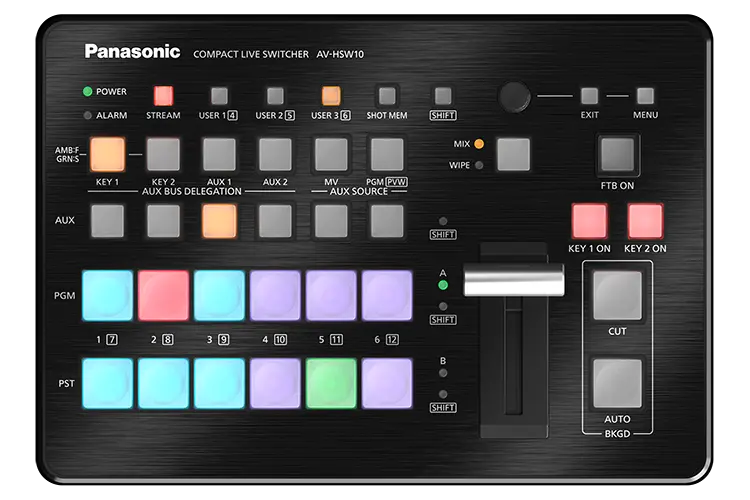The image size is (750, 500).
Task: Click the PGM row SHIFT indicator LED
Action: coord(443,306)
